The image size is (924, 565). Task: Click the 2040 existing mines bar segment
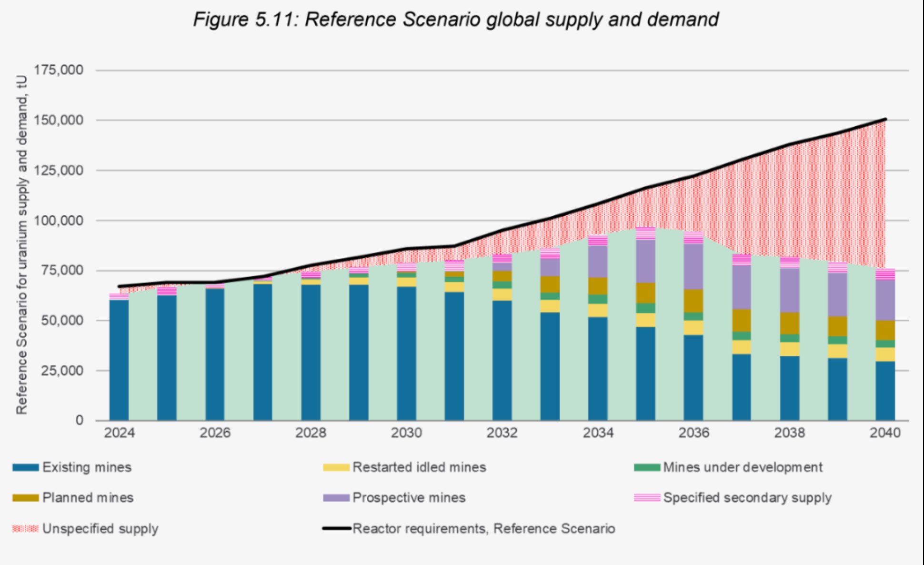885,391
